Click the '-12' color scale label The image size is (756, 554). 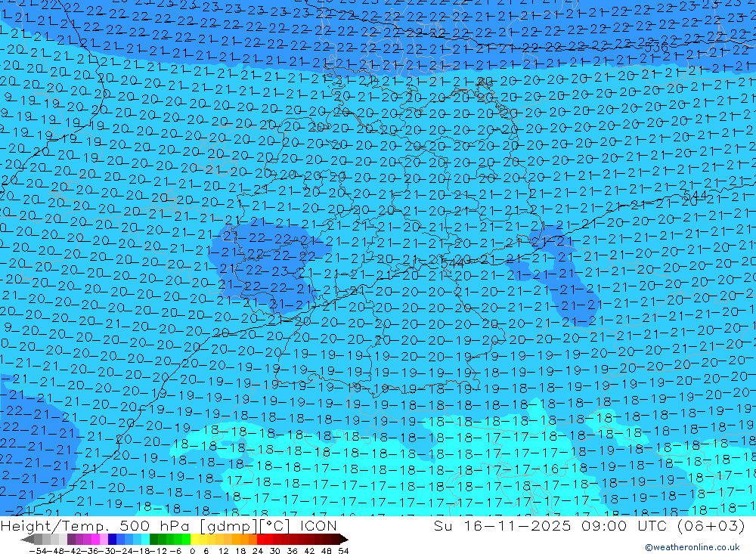click(x=158, y=551)
